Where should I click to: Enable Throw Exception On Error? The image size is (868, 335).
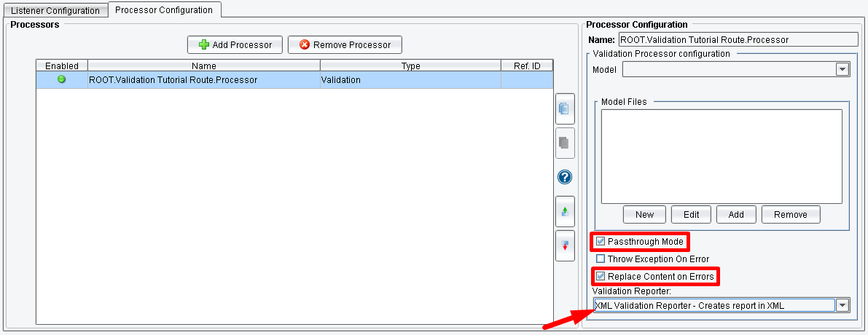click(601, 259)
